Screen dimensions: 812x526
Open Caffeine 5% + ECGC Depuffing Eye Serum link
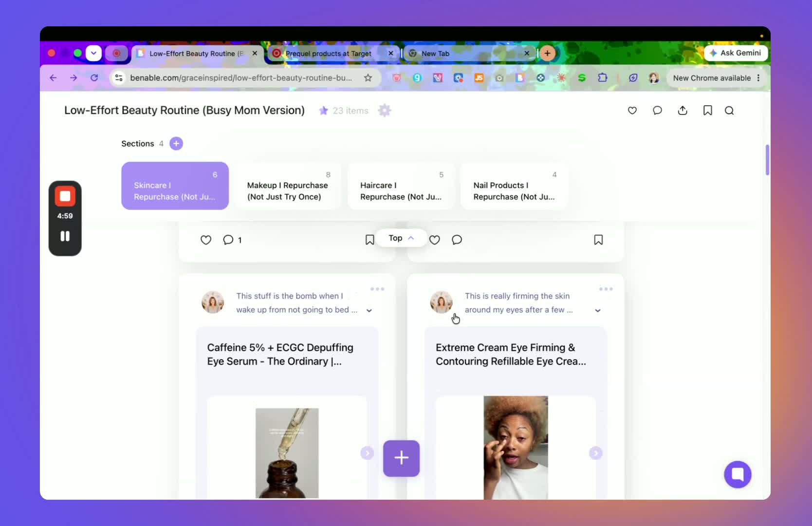click(280, 355)
